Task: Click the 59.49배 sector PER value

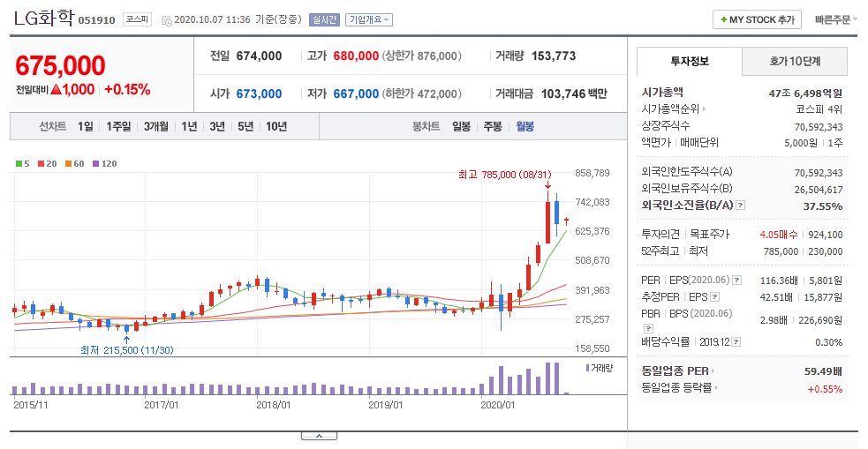Action: (823, 371)
